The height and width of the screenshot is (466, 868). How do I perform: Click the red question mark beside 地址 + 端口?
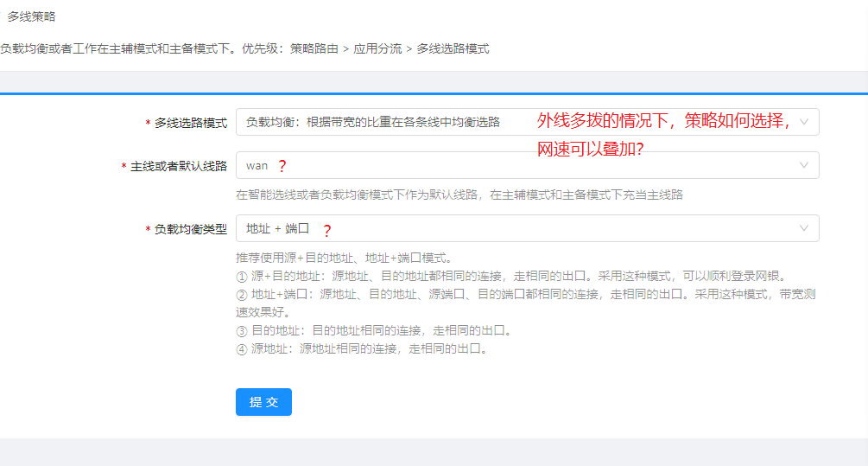pyautogui.click(x=326, y=230)
